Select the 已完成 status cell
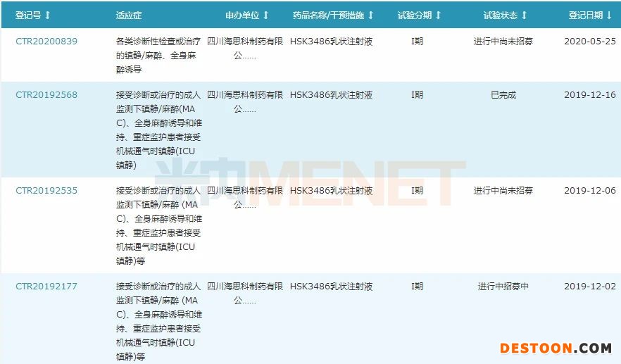 (x=503, y=95)
